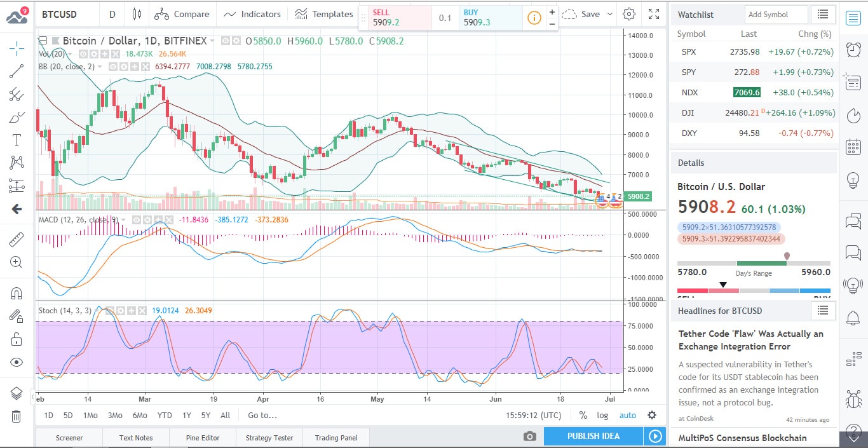This screenshot has height=448, width=868.
Task: Open indicator Templates menu
Action: pos(323,14)
